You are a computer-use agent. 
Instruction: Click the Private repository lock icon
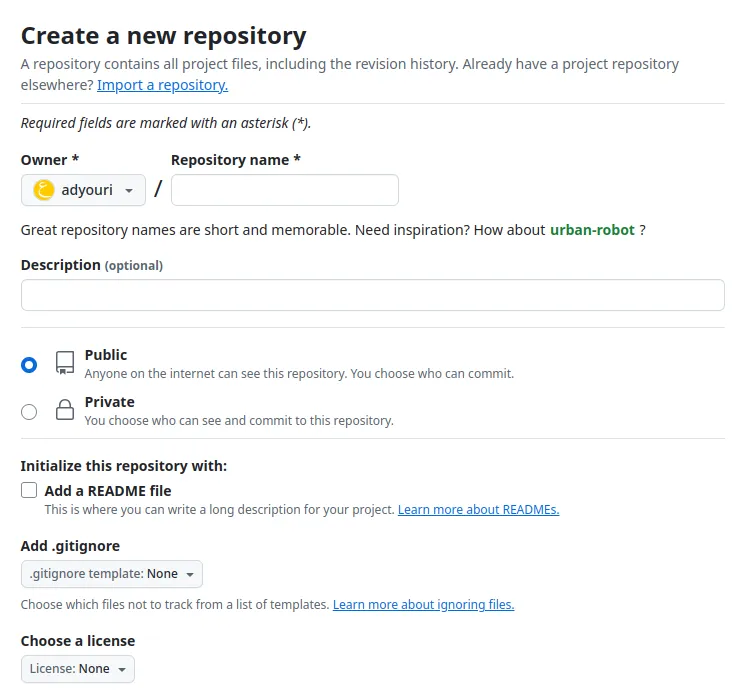[65, 410]
